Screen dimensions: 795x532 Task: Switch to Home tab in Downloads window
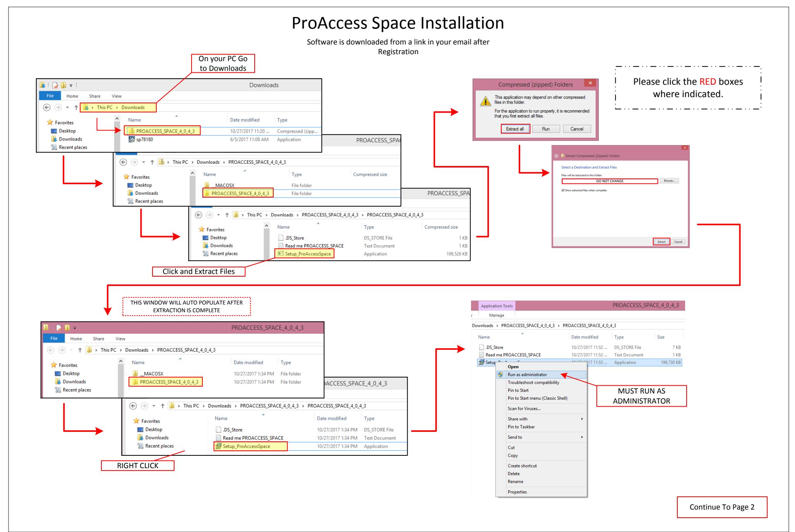[72, 96]
